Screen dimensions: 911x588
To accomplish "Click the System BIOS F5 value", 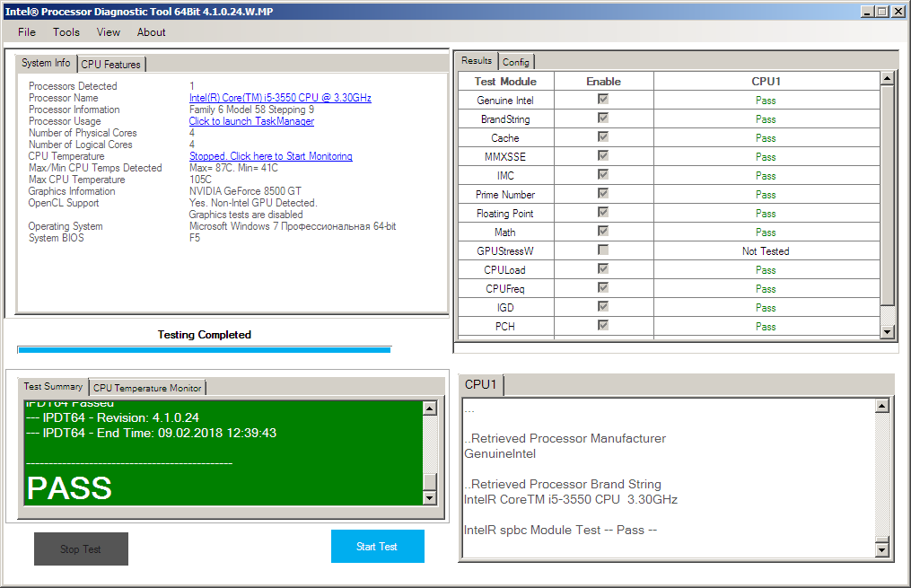I will (x=195, y=238).
